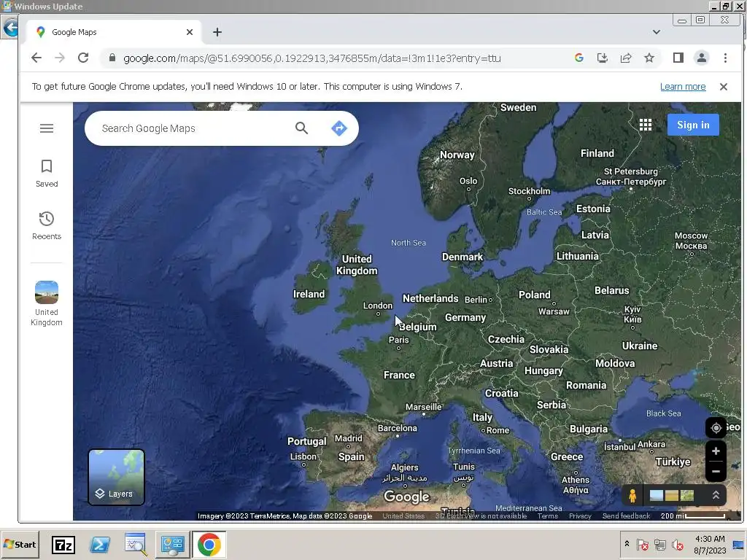Click the Windows Update back arrow
Viewport: 747px width, 560px height.
pyautogui.click(x=10, y=28)
